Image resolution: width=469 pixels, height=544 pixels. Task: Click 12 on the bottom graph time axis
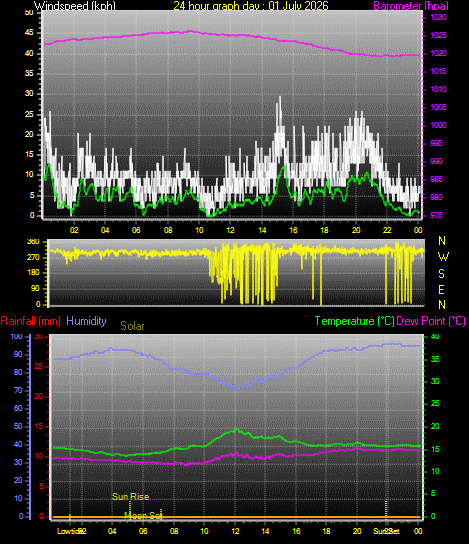click(x=236, y=531)
